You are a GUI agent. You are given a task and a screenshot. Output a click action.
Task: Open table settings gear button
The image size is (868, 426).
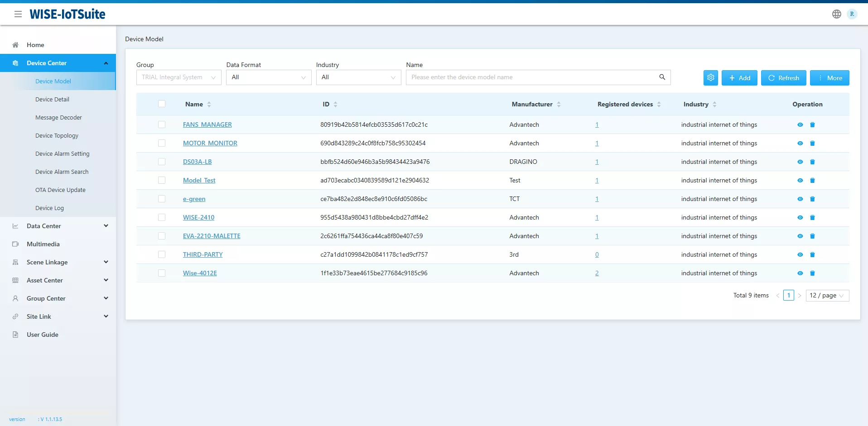pyautogui.click(x=711, y=78)
